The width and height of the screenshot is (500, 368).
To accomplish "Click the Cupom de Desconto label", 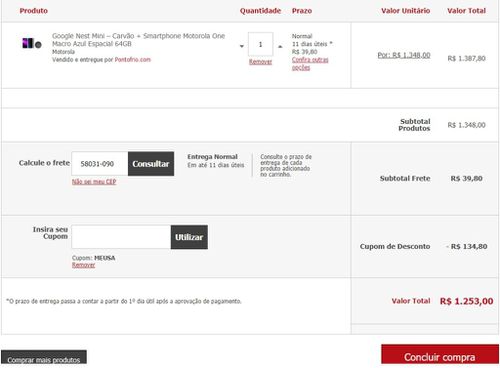I will point(395,246).
